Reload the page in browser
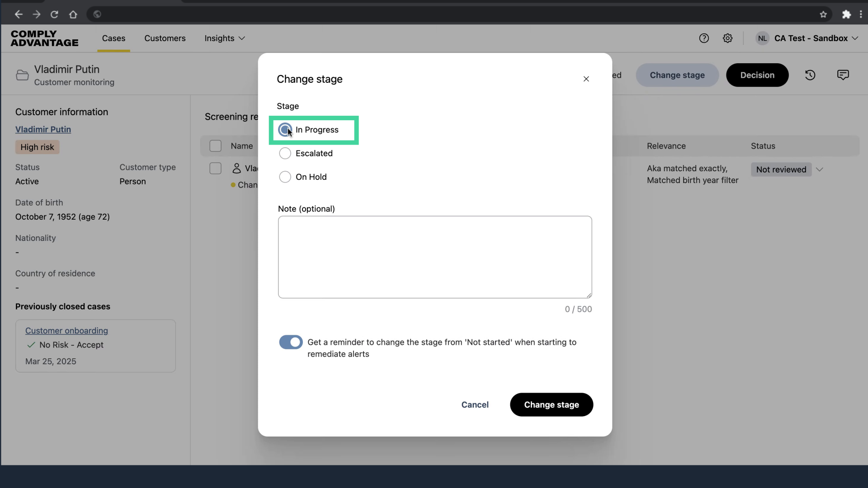 (x=54, y=14)
